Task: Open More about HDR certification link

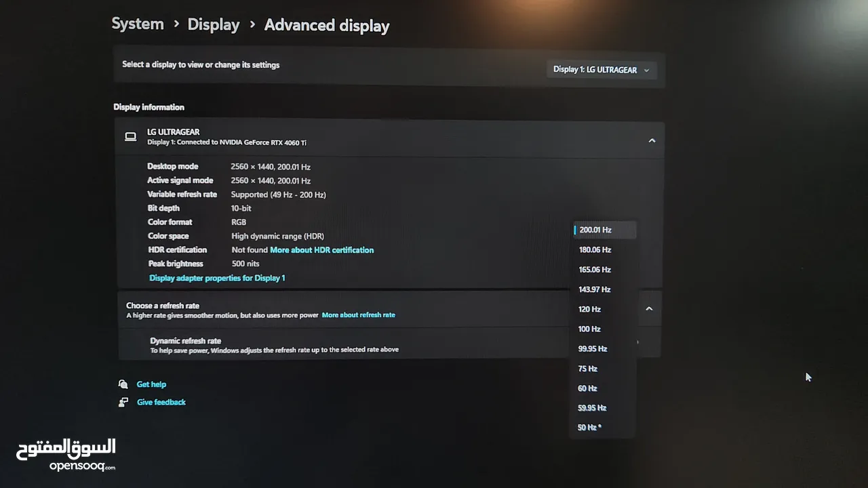Action: 322,250
